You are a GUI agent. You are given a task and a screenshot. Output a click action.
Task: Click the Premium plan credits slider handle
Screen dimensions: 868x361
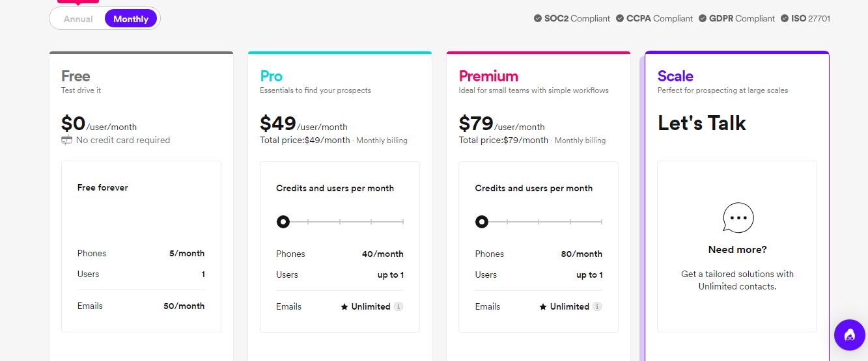tap(481, 222)
